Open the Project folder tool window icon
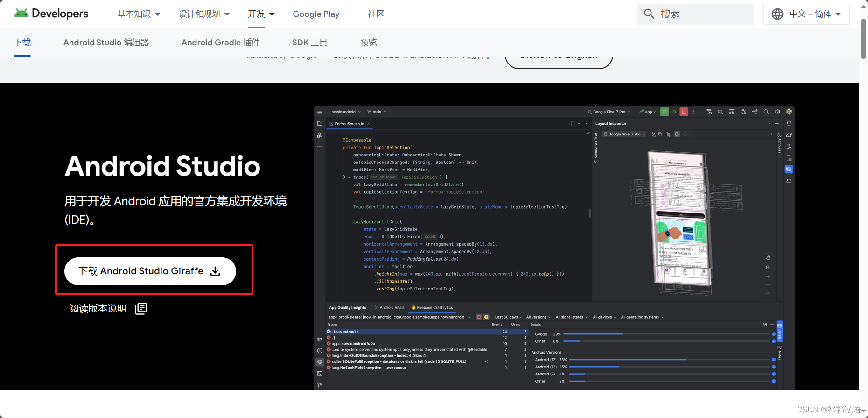Viewport: 868px width, 418px height. coord(320,124)
